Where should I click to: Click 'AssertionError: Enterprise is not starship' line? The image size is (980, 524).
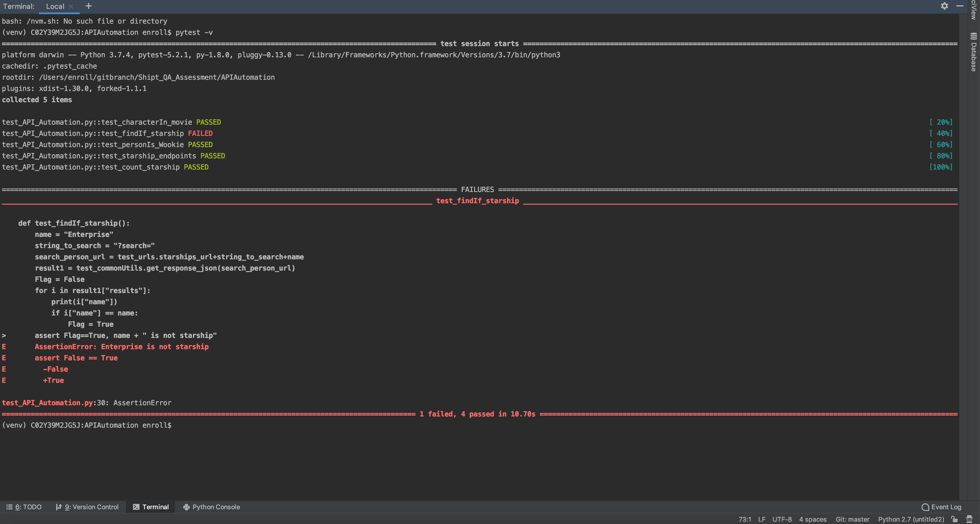pyautogui.click(x=122, y=347)
